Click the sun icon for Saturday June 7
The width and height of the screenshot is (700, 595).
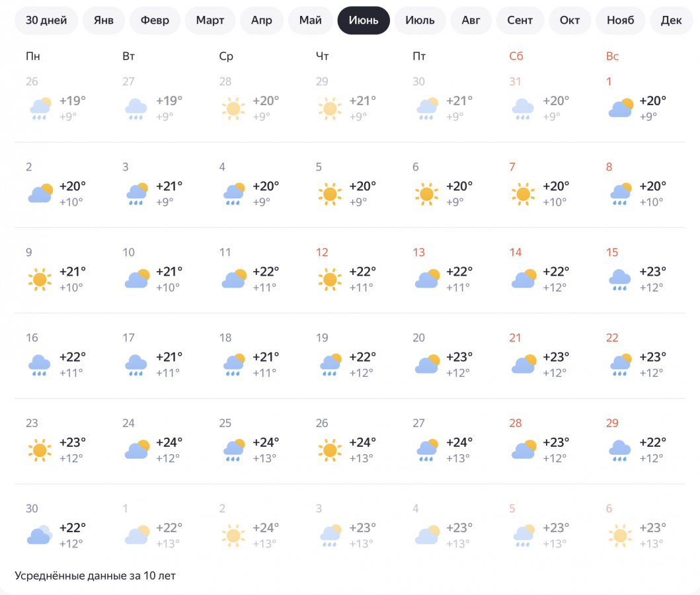[x=523, y=194]
